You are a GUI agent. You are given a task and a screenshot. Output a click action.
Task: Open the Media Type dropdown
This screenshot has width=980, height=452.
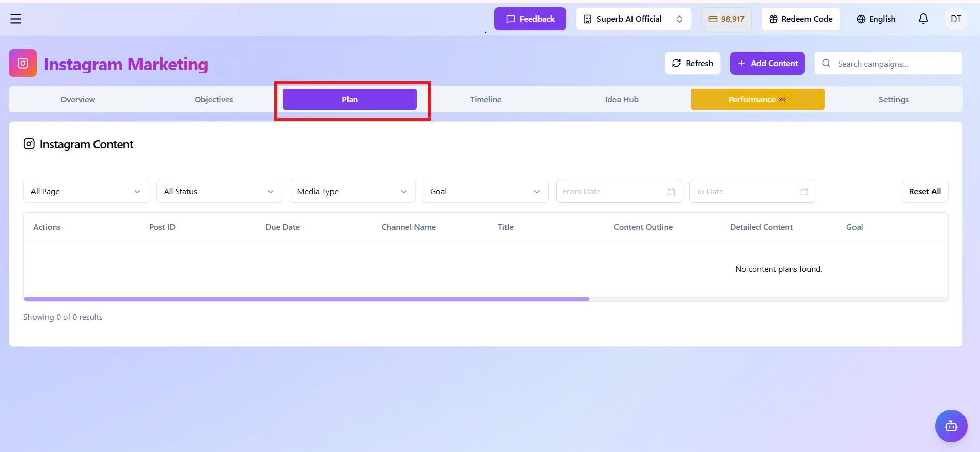tap(352, 192)
